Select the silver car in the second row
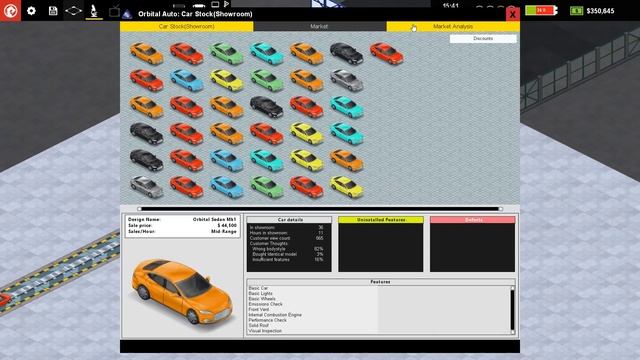Image resolution: width=640 pixels, height=360 pixels. coord(347,80)
